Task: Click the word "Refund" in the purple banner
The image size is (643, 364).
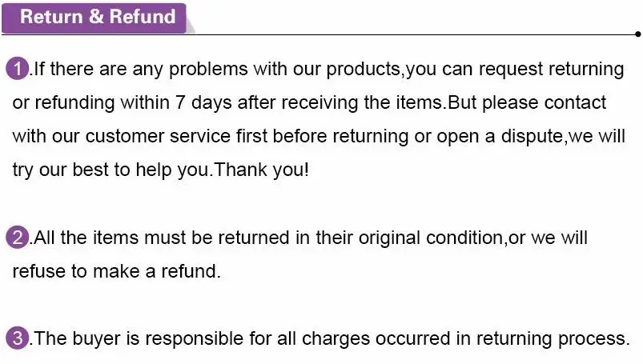Action: point(143,17)
